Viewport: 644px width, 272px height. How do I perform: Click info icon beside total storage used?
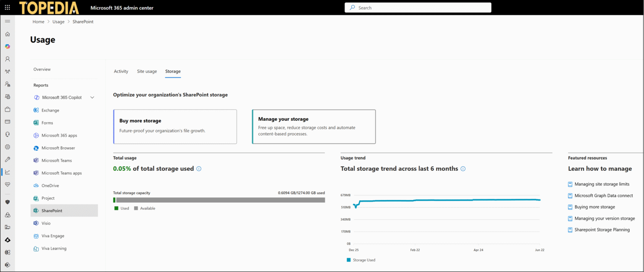pos(199,169)
